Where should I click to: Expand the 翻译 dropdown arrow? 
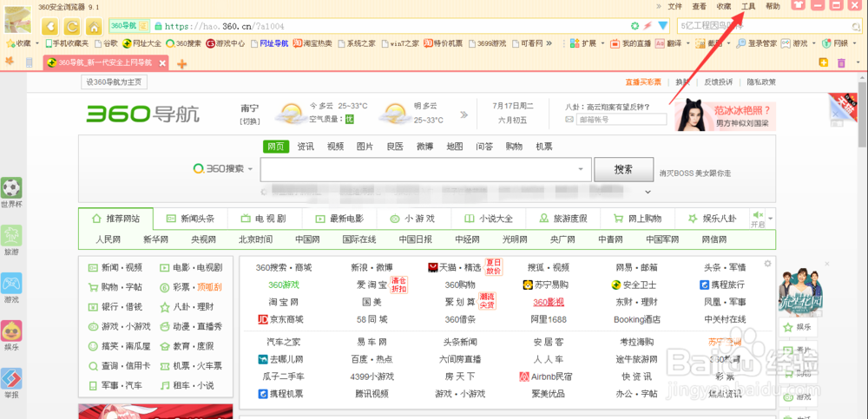[687, 43]
